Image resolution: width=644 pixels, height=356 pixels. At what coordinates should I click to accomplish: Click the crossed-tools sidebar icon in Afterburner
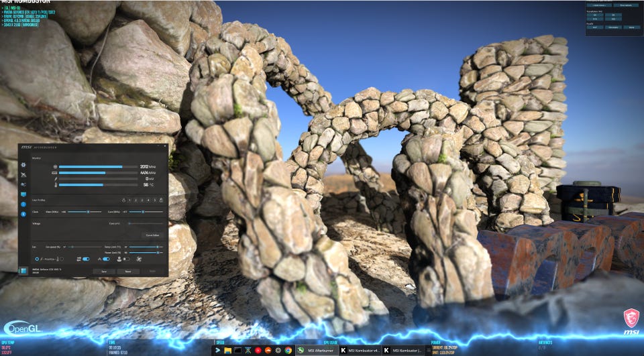(23, 175)
